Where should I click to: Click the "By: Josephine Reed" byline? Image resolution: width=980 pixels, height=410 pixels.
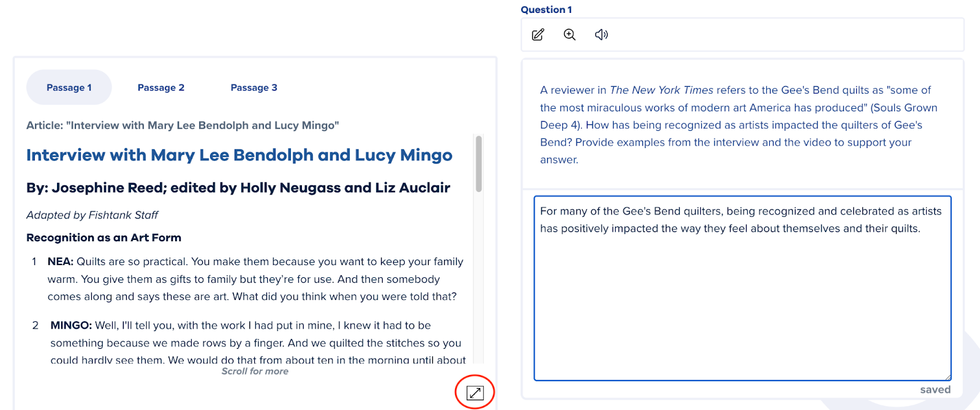click(238, 188)
